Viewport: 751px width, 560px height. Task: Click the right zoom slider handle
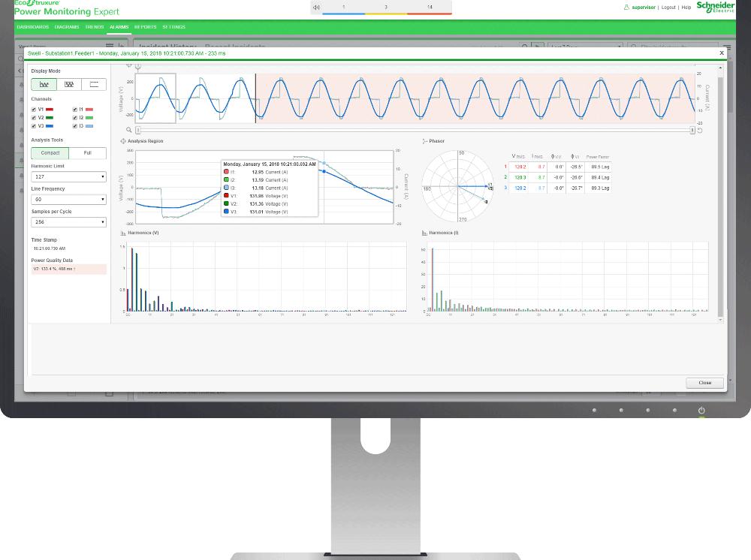(692, 130)
